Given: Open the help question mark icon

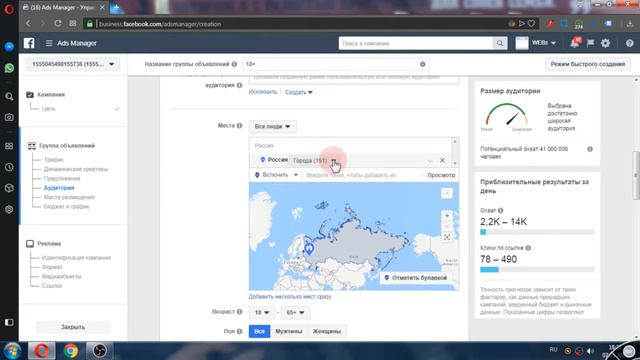Looking at the screenshot, I should pos(629,43).
